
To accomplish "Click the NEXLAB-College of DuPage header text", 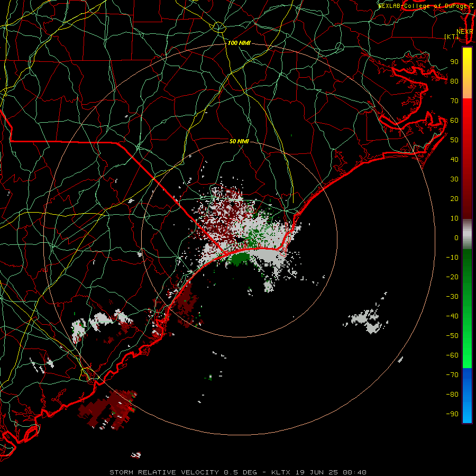I will pyautogui.click(x=426, y=6).
